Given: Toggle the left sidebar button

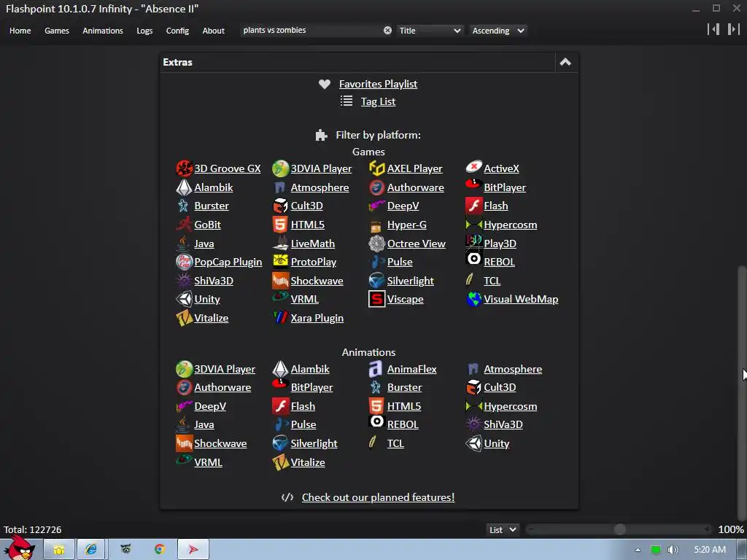Looking at the screenshot, I should coord(713,29).
